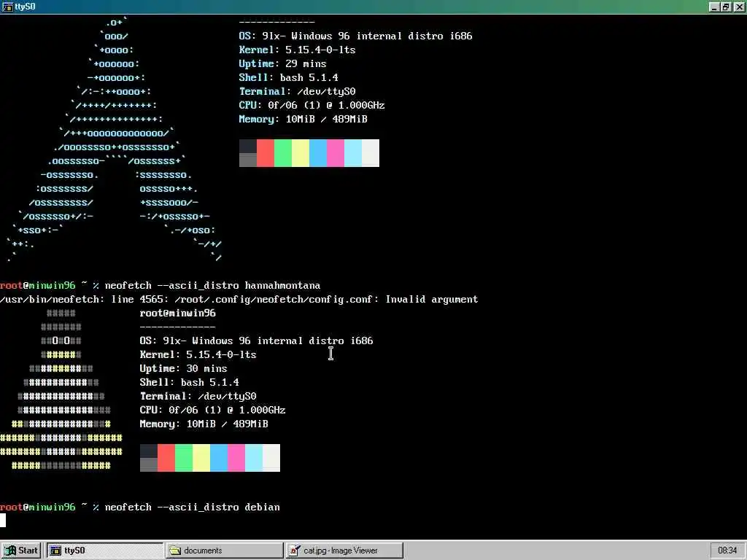Click the system tray clock showing 08:34
Screen dimensions: 747x560
(x=727, y=551)
